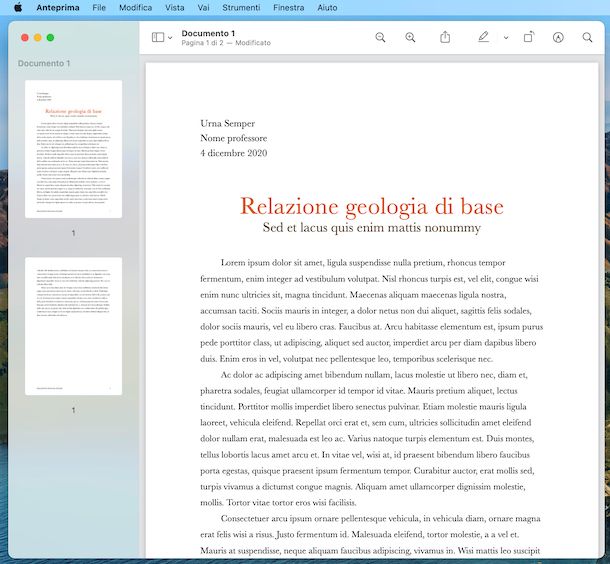Click the green full-screen window button
The image size is (610, 564).
point(50,38)
